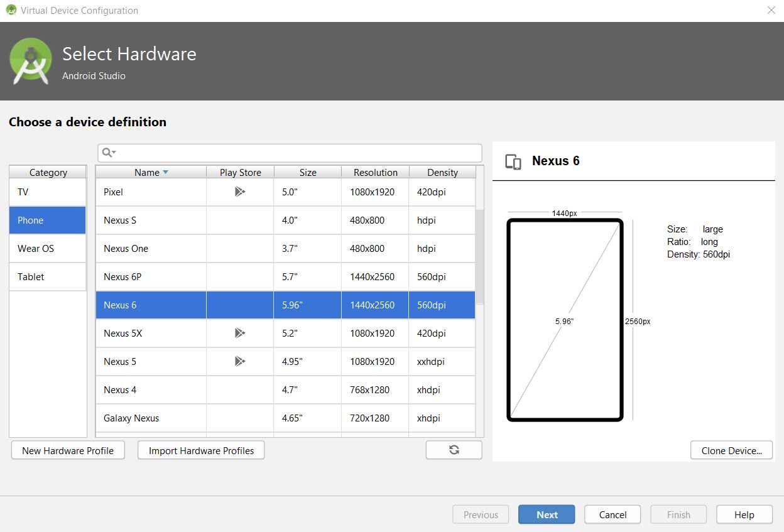This screenshot has height=532, width=784.
Task: Create a New Hardware Profile
Action: click(67, 450)
